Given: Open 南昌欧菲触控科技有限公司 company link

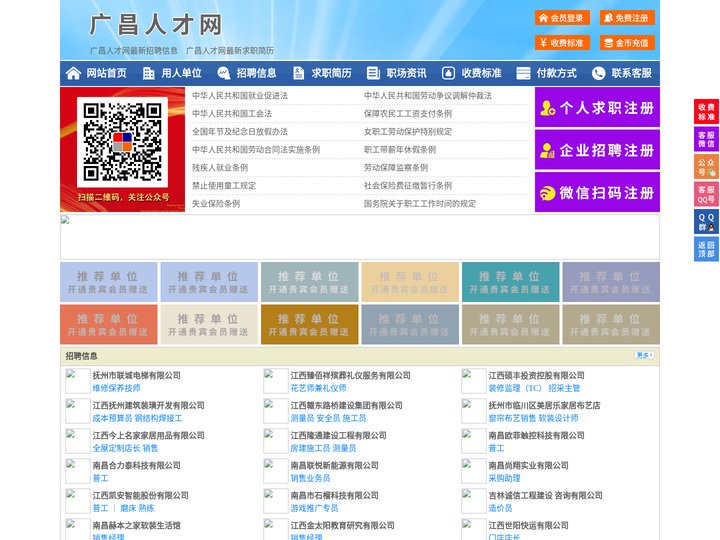Looking at the screenshot, I should (x=536, y=435).
